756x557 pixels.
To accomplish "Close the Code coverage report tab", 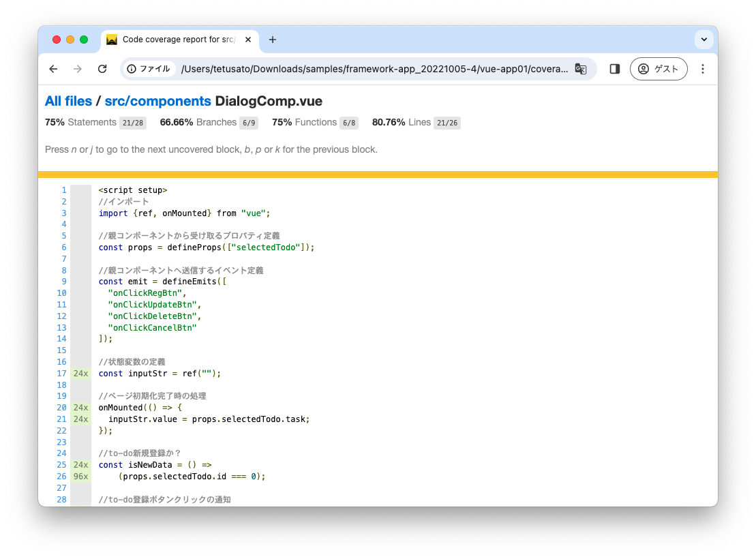I will 248,40.
